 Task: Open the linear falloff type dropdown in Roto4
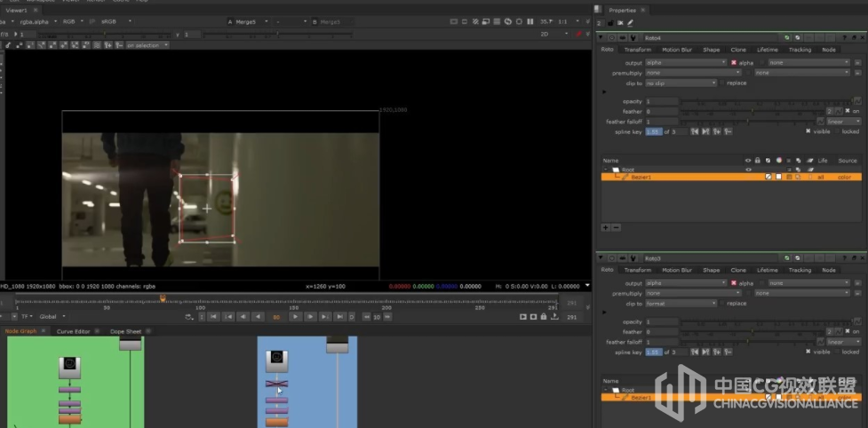[x=844, y=122]
